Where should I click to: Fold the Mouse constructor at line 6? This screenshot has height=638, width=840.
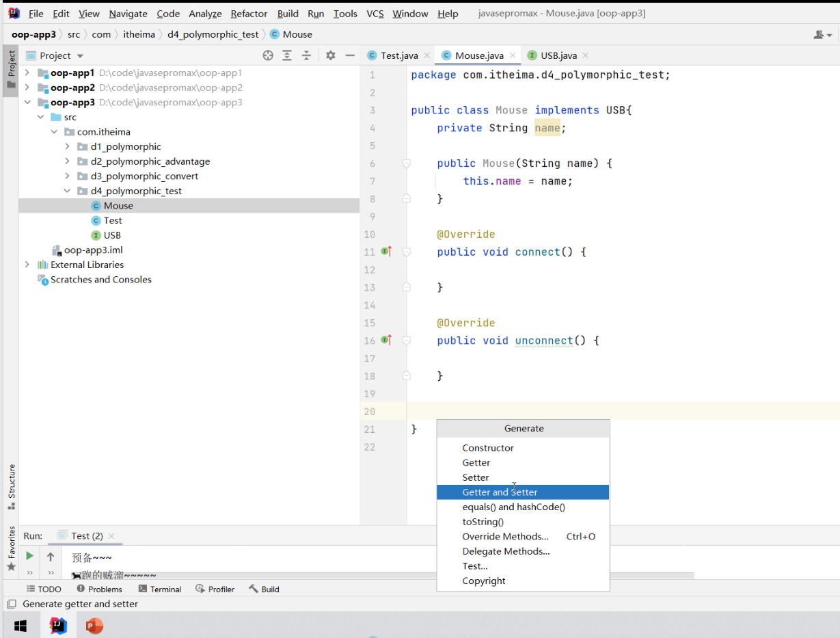pyautogui.click(x=407, y=163)
